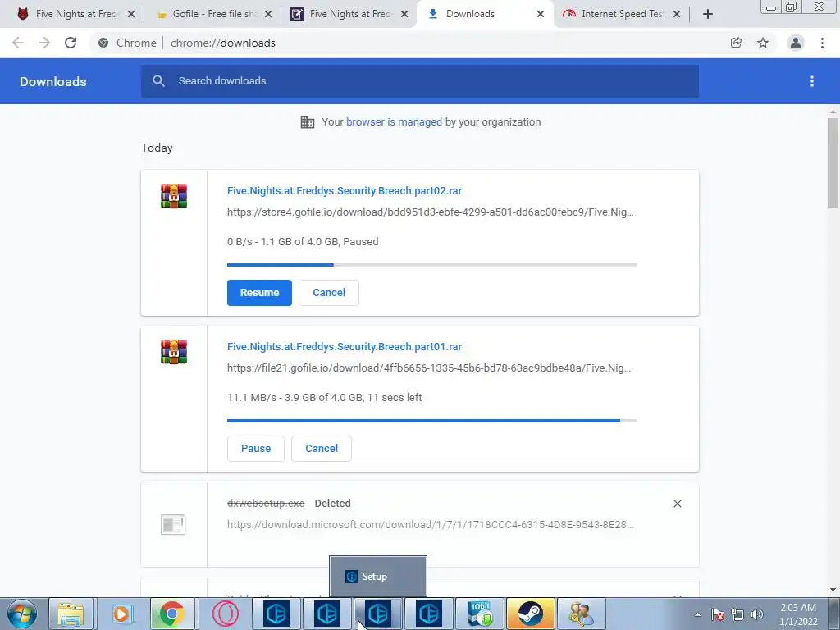Open Chrome's three-dot menu

pyautogui.click(x=822, y=43)
